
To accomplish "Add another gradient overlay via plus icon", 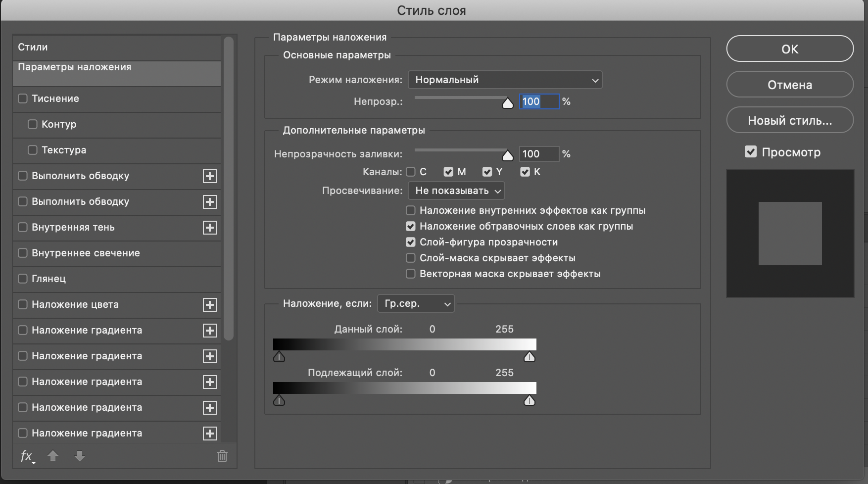I will (x=210, y=331).
